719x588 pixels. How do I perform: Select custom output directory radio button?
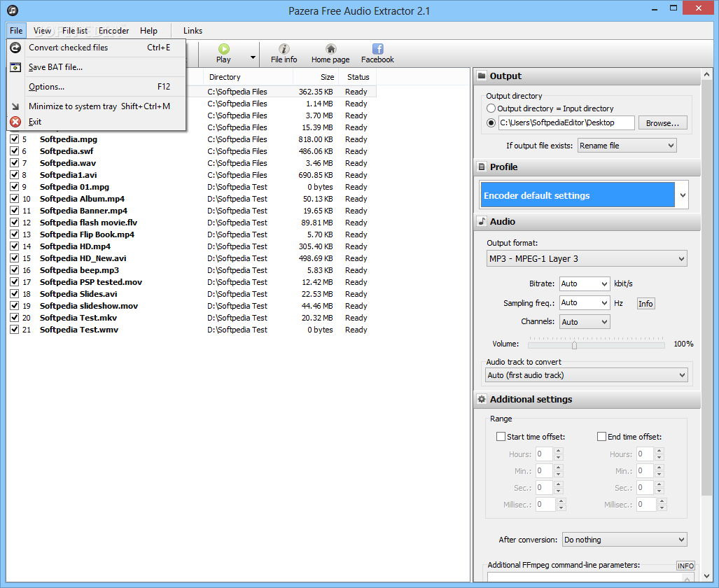(491, 123)
